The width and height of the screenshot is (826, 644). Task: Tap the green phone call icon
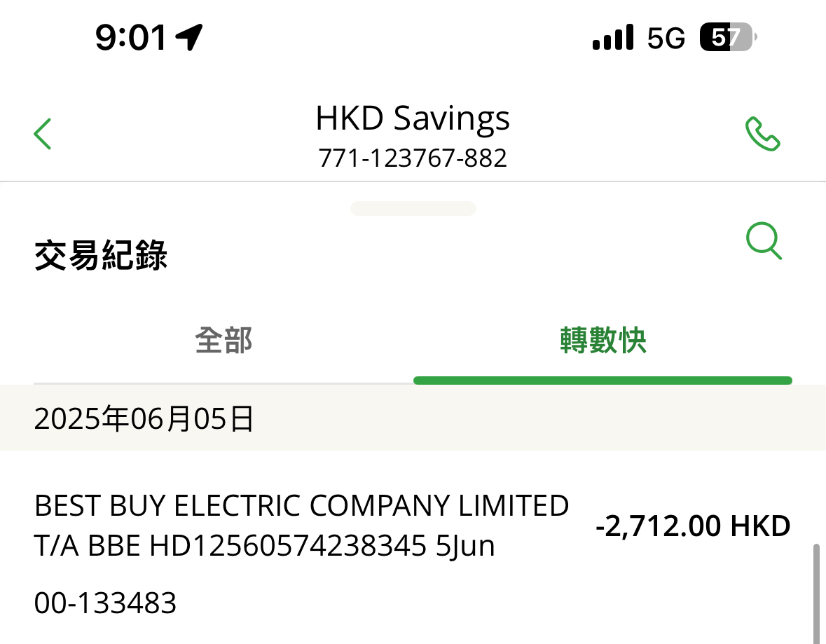tap(762, 134)
